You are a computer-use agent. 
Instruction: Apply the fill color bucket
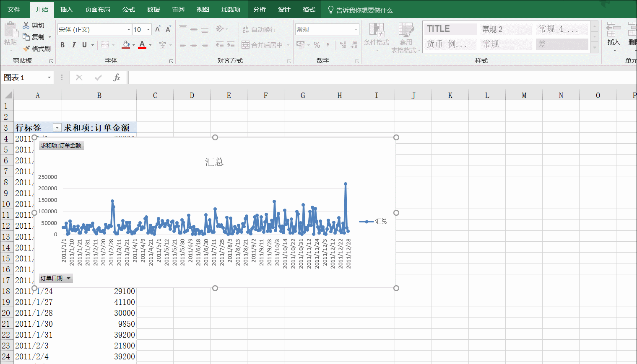click(126, 45)
